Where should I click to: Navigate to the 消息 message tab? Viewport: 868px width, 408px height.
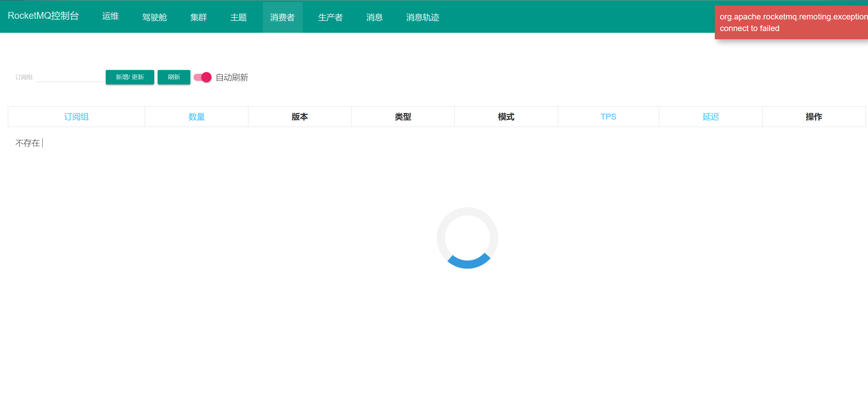[x=374, y=17]
